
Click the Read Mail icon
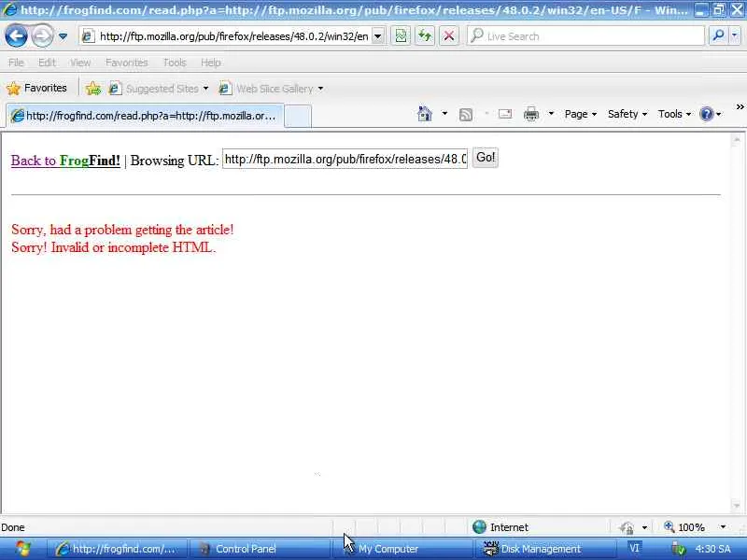pos(505,114)
